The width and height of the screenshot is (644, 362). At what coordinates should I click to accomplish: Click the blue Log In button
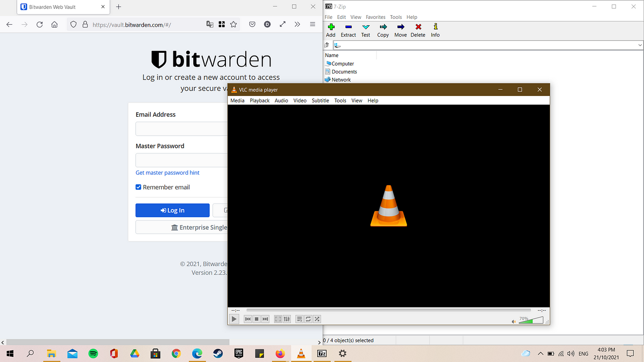(172, 210)
